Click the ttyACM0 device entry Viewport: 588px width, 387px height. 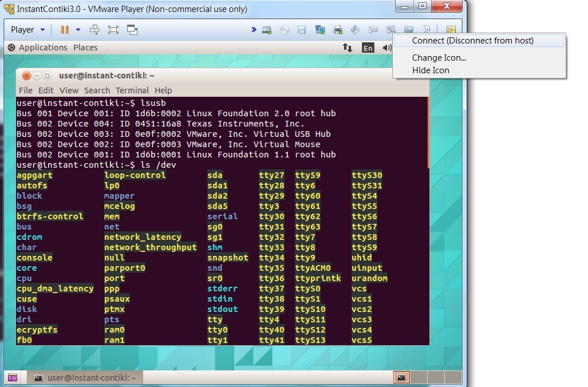313,268
